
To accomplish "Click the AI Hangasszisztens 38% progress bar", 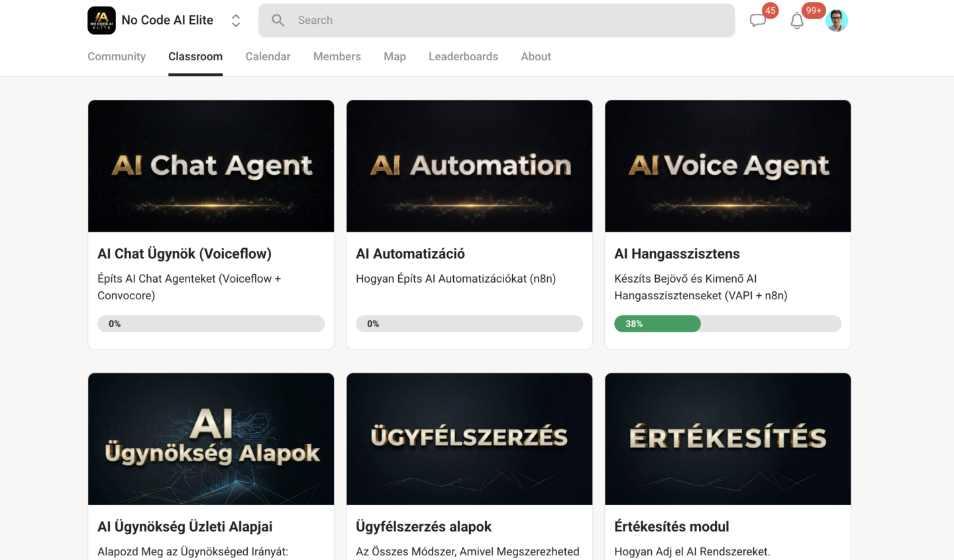I will (x=728, y=324).
